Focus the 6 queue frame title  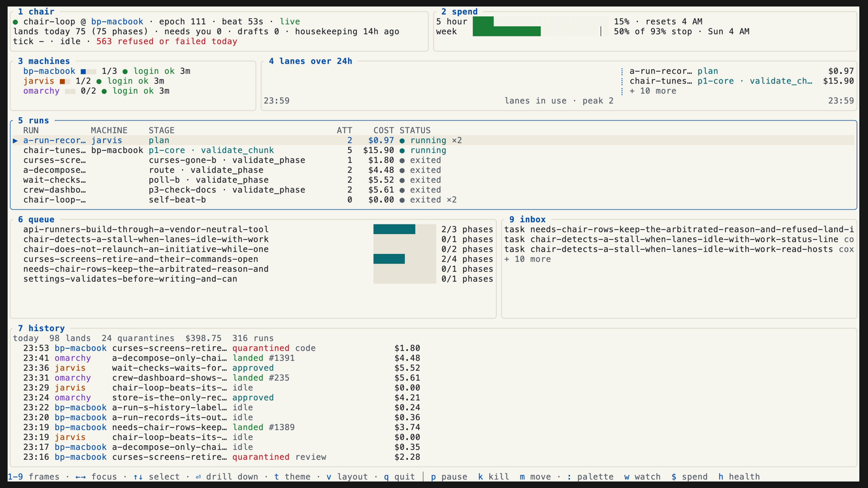click(36, 220)
